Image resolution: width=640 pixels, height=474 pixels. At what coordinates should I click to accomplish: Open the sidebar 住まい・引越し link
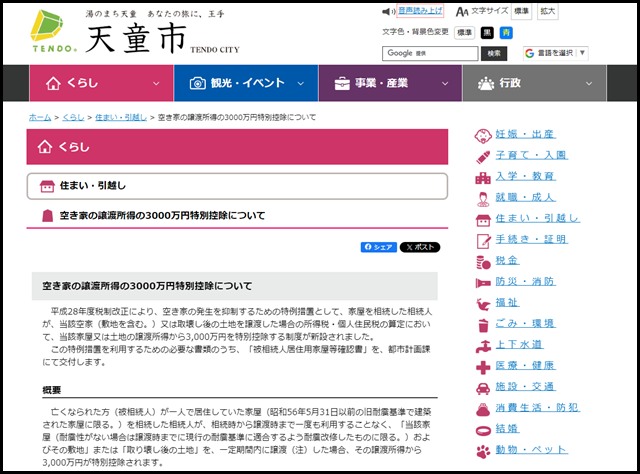[537, 218]
